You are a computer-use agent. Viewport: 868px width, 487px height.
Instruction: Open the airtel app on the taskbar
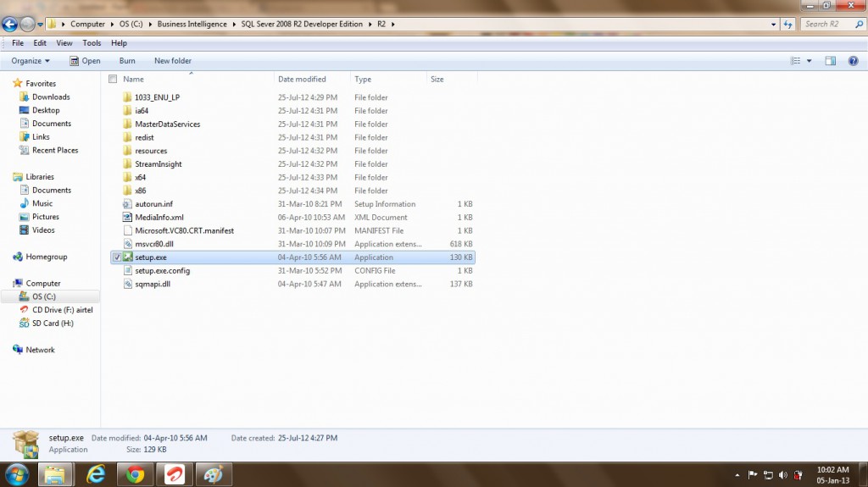172,474
